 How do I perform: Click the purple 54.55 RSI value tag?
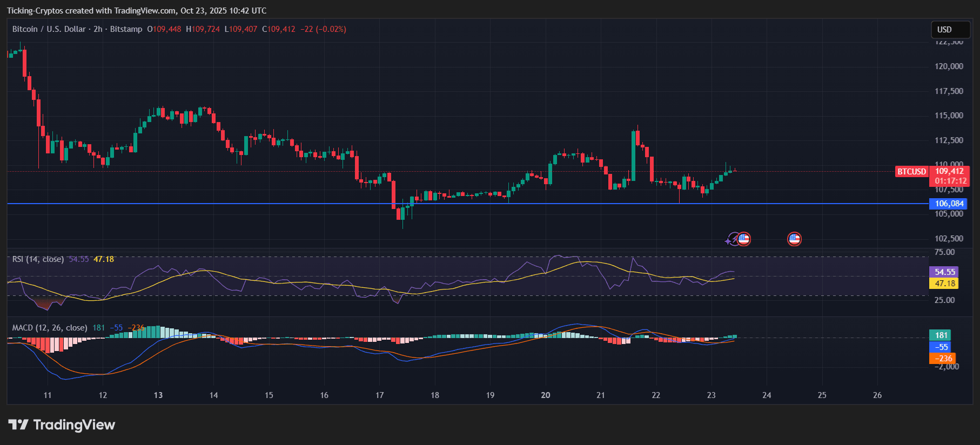943,272
